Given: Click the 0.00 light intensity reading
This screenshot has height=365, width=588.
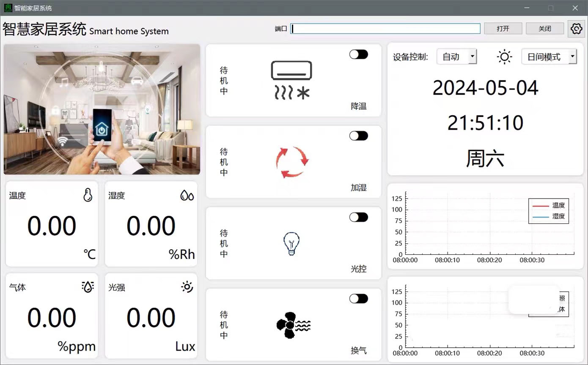Looking at the screenshot, I should click(x=151, y=318).
